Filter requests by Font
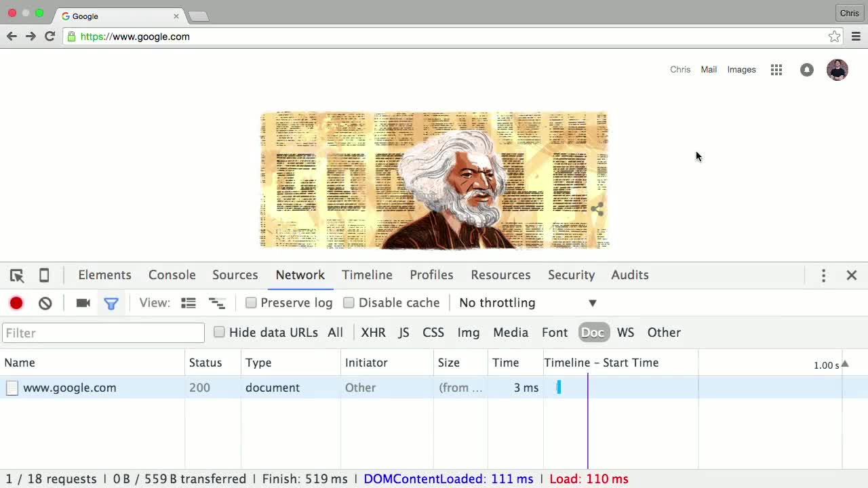 click(555, 333)
